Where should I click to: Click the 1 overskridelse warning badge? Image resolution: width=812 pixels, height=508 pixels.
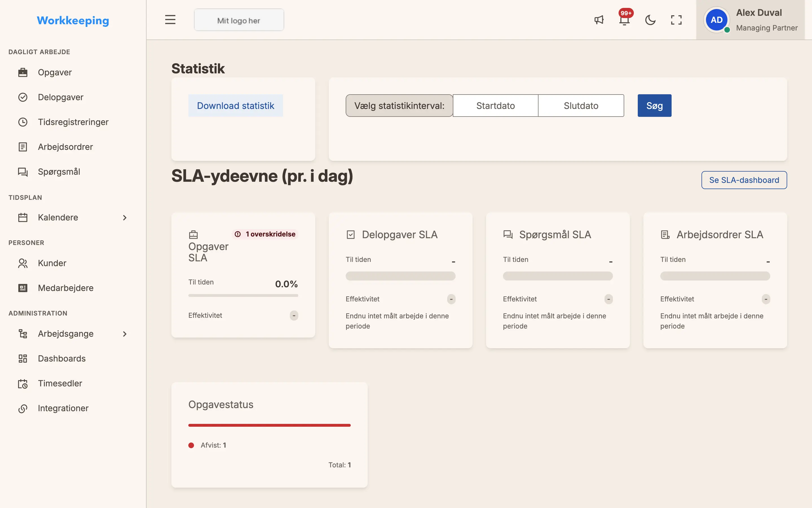click(265, 234)
